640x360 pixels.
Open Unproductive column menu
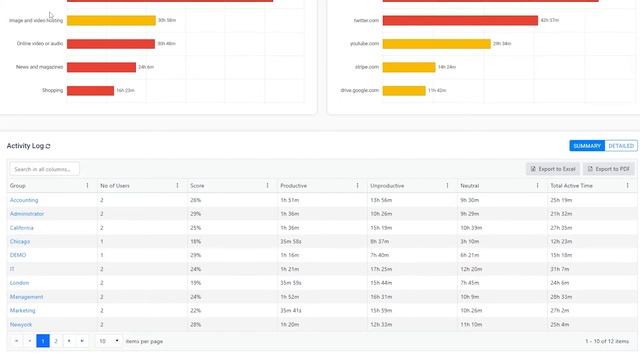pos(447,186)
